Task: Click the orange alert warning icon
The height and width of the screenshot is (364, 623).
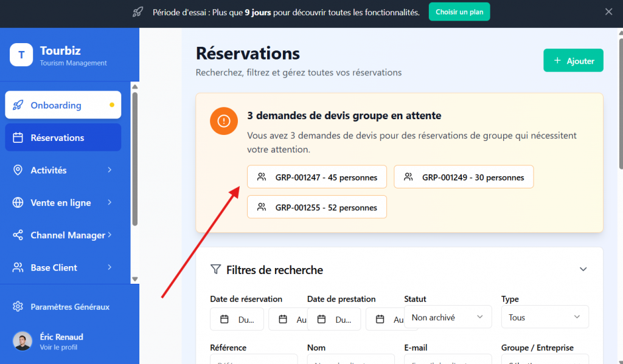Action: click(x=224, y=121)
